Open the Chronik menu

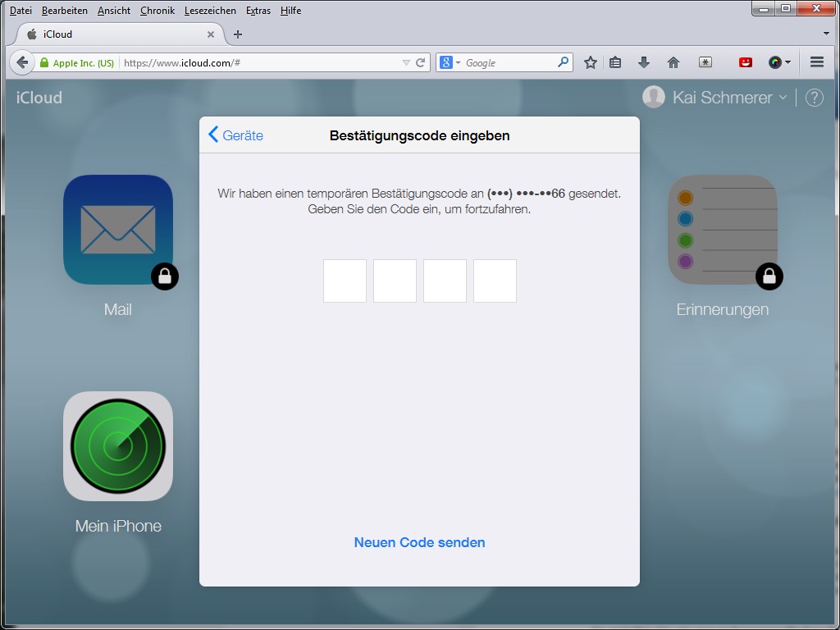pos(157,10)
